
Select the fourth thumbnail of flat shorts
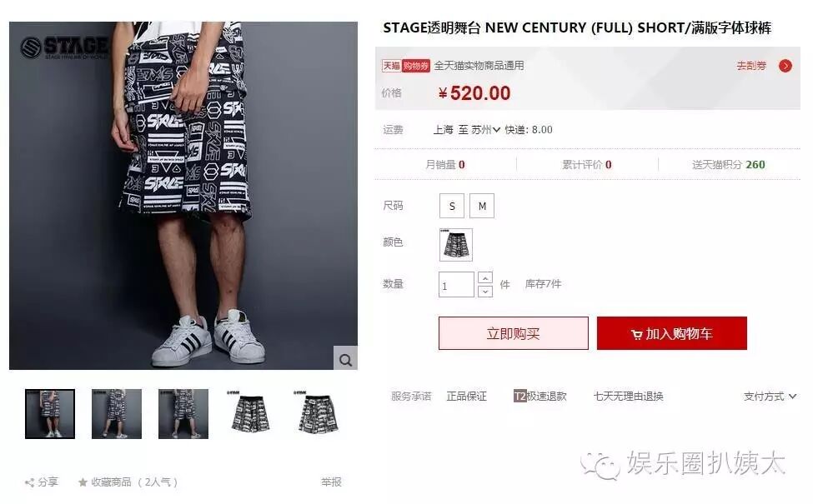pyautogui.click(x=250, y=414)
